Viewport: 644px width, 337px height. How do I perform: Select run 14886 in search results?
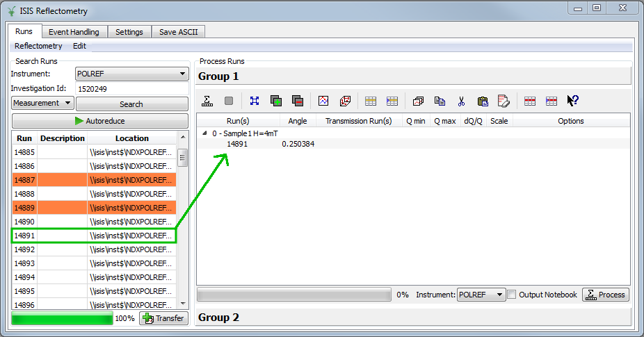pyautogui.click(x=94, y=166)
